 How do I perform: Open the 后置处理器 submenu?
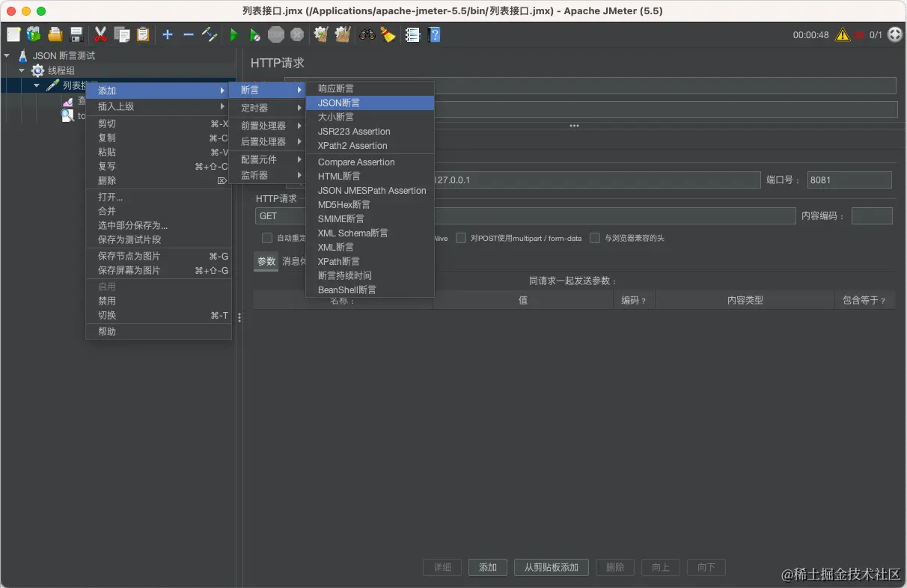267,141
